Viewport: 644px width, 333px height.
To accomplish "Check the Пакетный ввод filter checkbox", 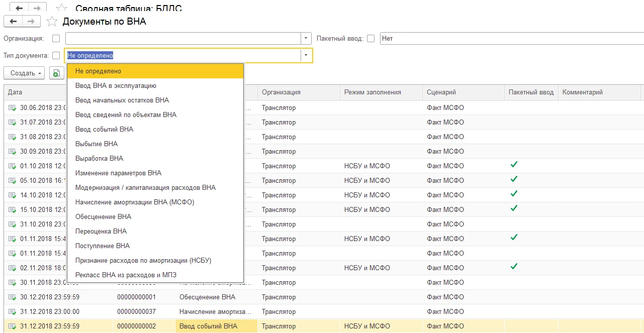I will [x=371, y=38].
